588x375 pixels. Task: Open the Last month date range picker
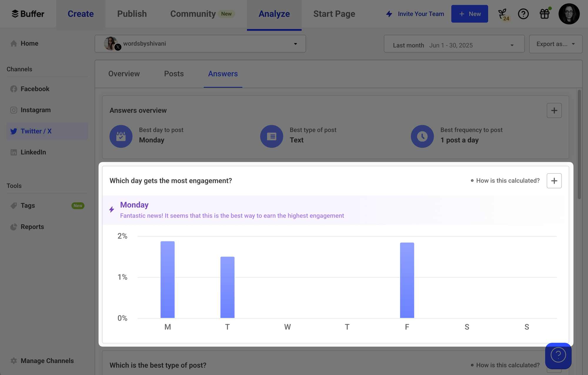[454, 45]
